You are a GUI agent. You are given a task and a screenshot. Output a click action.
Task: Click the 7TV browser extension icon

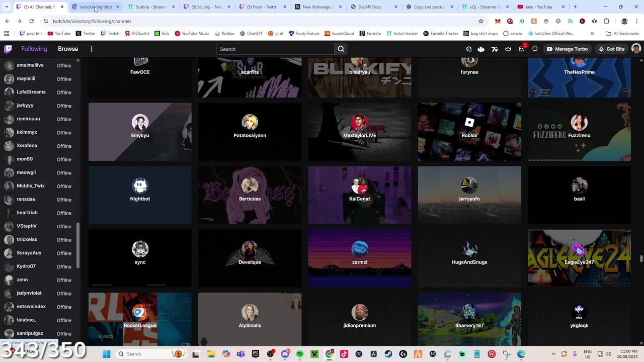pos(570,21)
